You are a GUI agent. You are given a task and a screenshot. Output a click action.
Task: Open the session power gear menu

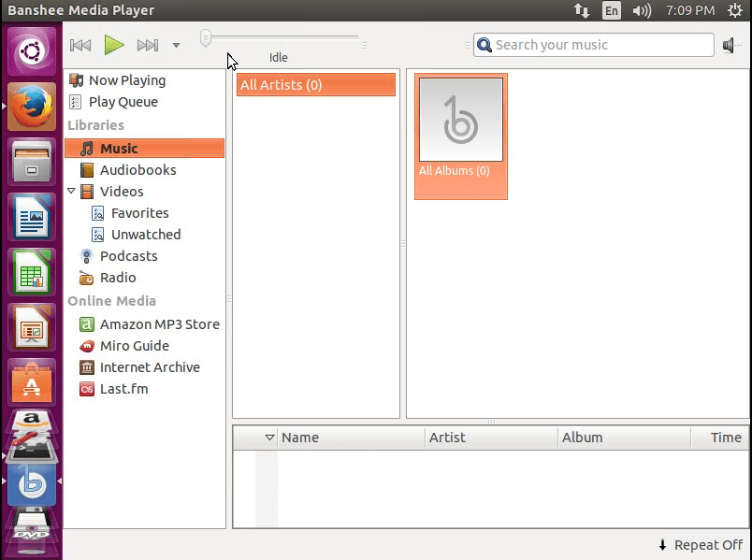pyautogui.click(x=735, y=10)
